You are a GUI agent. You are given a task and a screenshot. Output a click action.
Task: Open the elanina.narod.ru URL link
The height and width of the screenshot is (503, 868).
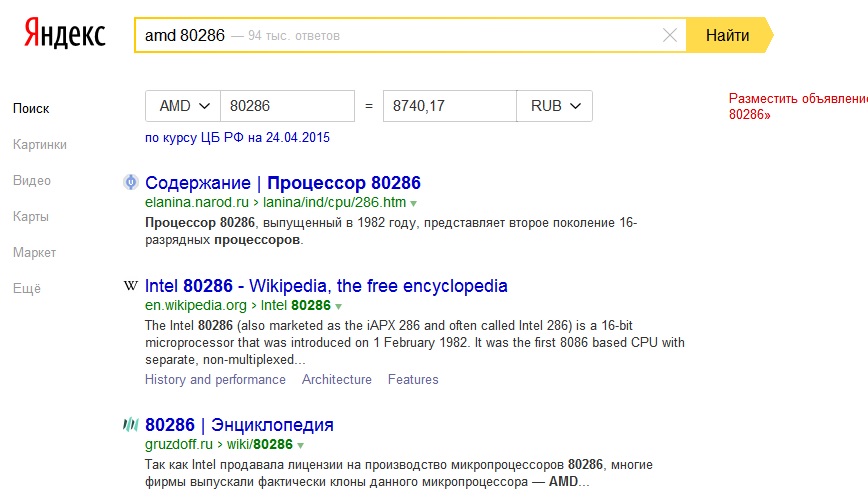pyautogui.click(x=197, y=203)
